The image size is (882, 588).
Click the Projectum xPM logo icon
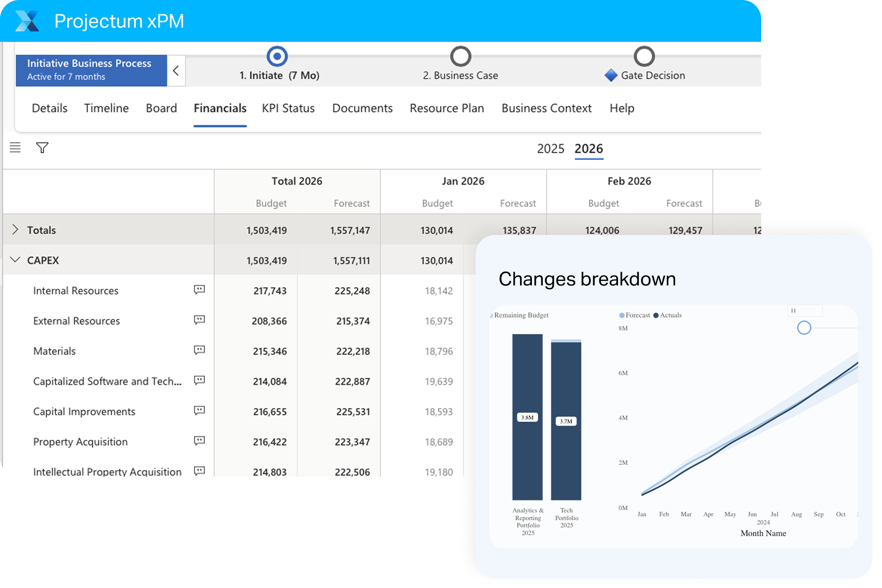click(x=27, y=20)
